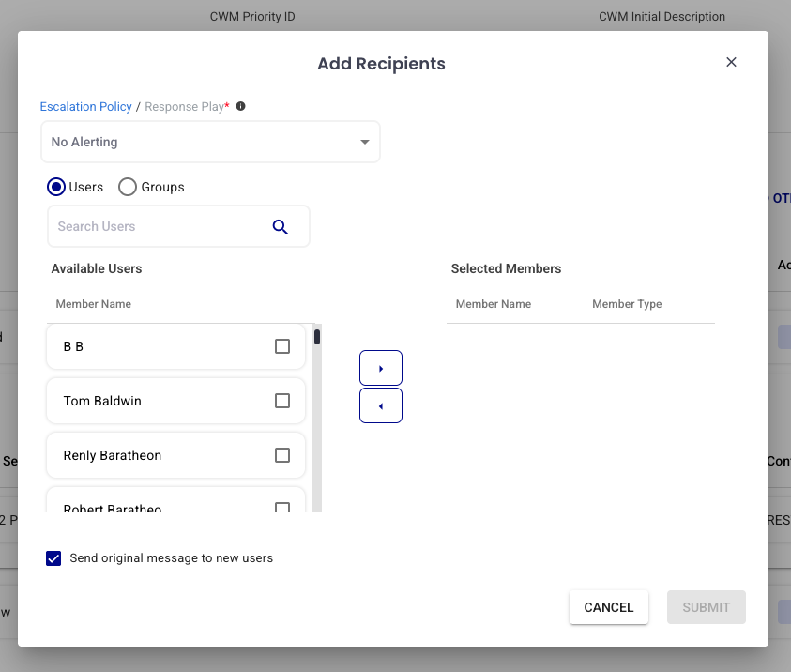Click the Tom Baldwin user name
The width and height of the screenshot is (791, 672).
tap(102, 401)
